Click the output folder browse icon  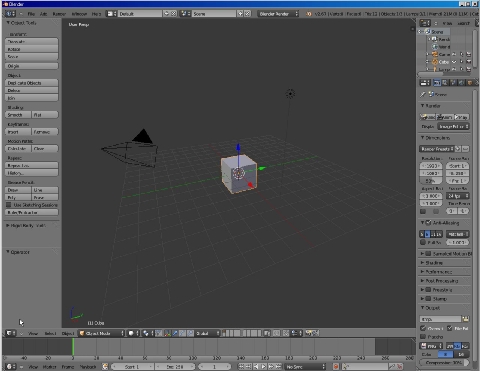465,319
